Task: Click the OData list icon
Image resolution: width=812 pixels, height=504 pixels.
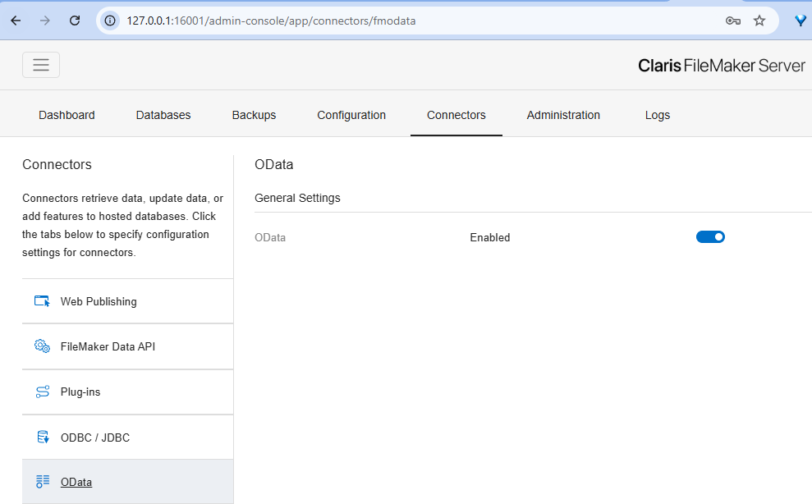Action: 43,482
